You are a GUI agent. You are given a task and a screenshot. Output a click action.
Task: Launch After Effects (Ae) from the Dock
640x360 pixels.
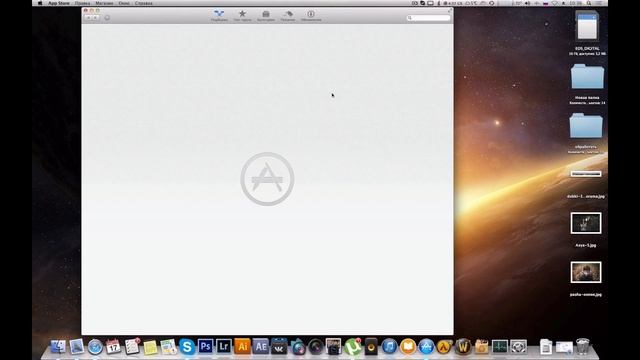click(260, 347)
